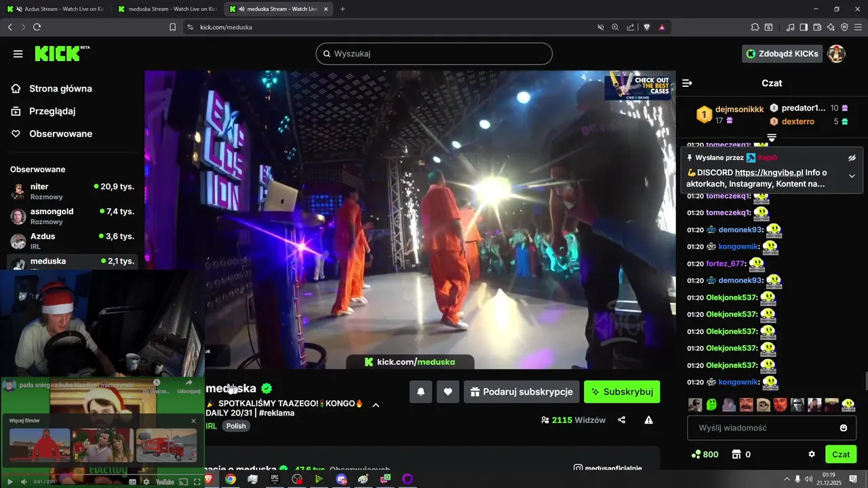This screenshot has height=488, width=868.
Task: Reload the page
Action: click(37, 27)
